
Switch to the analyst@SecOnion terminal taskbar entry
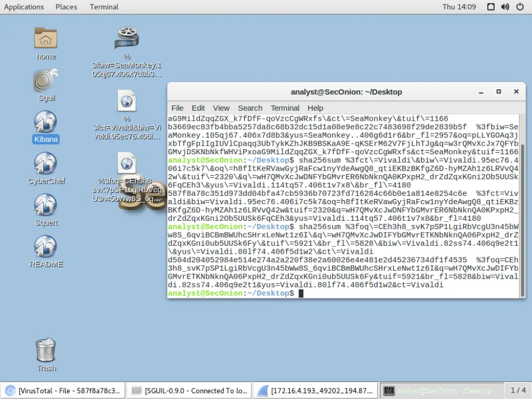(x=442, y=390)
